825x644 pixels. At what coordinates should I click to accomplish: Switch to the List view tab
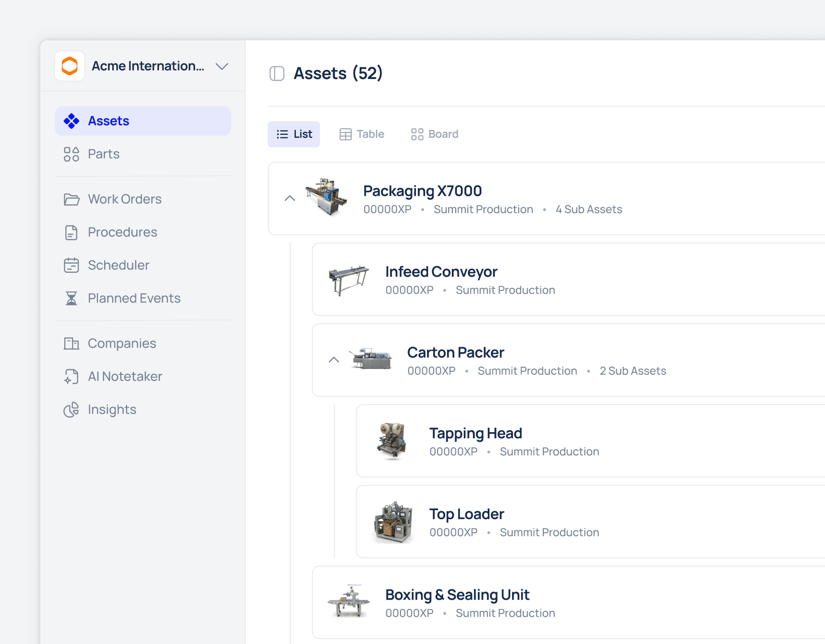(294, 134)
